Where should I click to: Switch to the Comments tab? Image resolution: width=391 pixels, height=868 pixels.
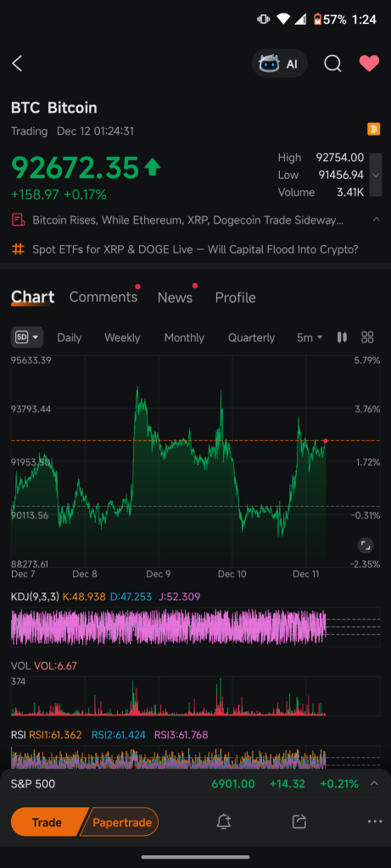(x=103, y=298)
